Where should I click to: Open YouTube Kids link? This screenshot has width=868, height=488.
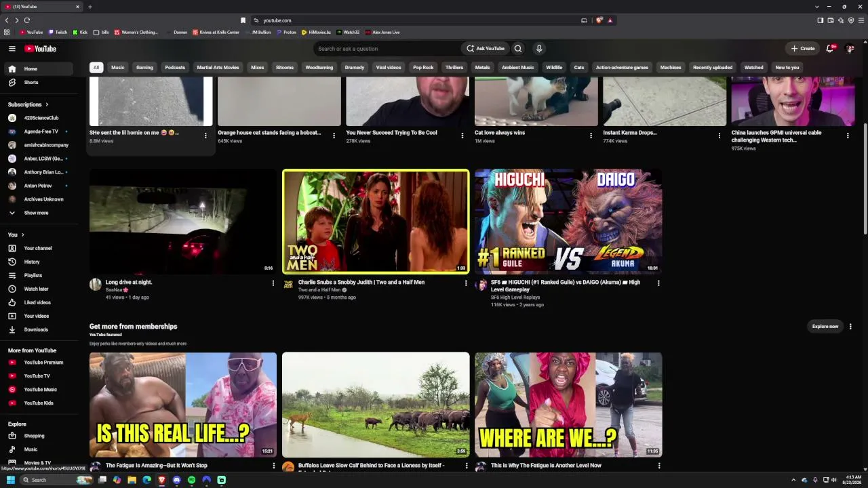[x=40, y=403]
